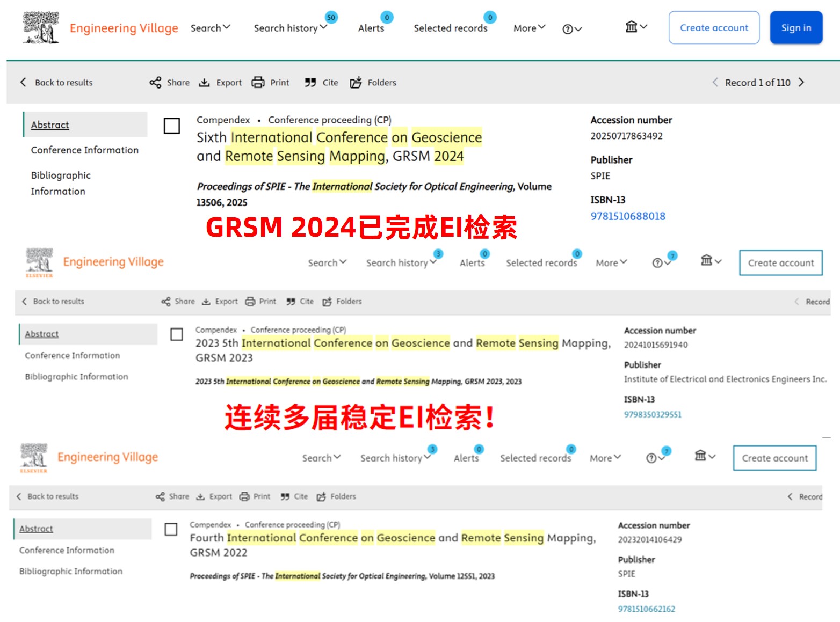Click Export icon in GRSM 2023 record toolbar

(206, 302)
